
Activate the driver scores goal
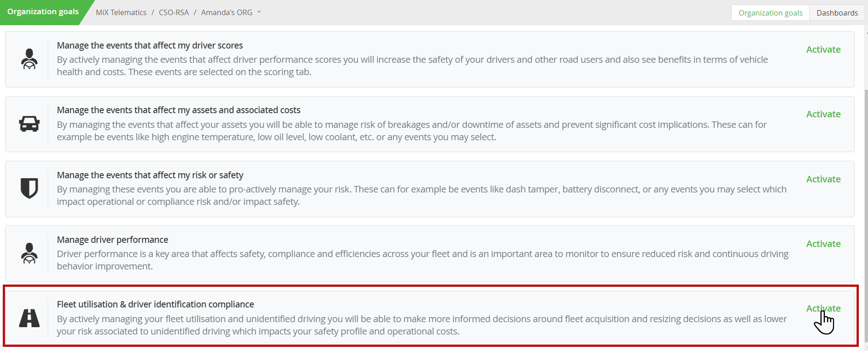(x=823, y=49)
